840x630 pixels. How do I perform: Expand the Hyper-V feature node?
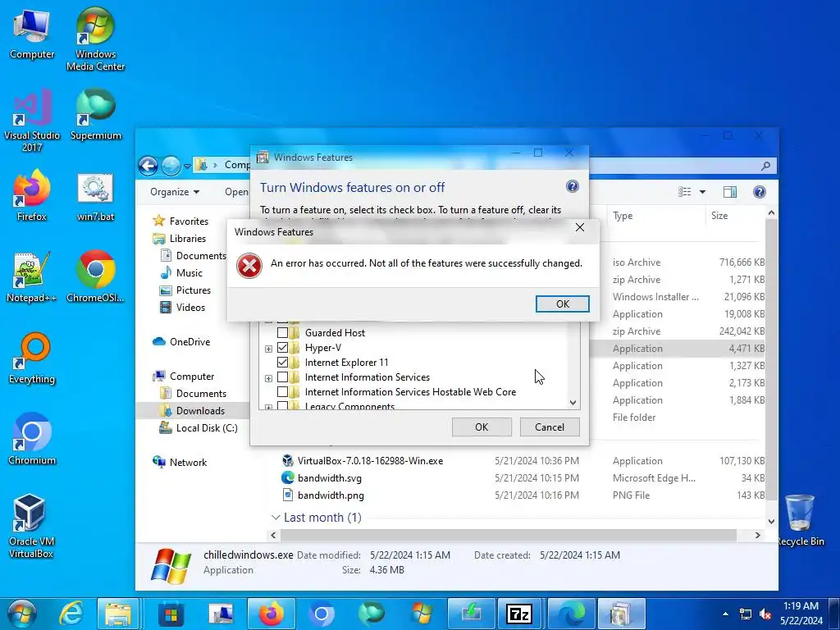point(268,349)
